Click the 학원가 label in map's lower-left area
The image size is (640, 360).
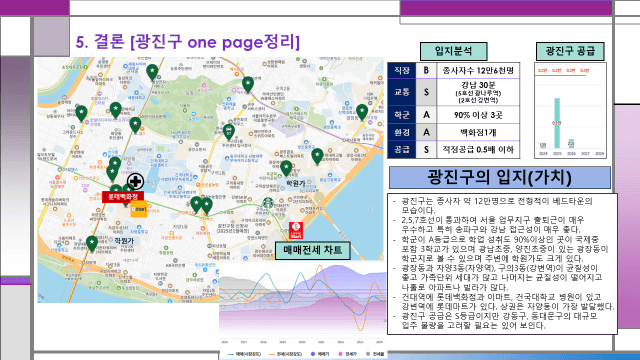124,241
